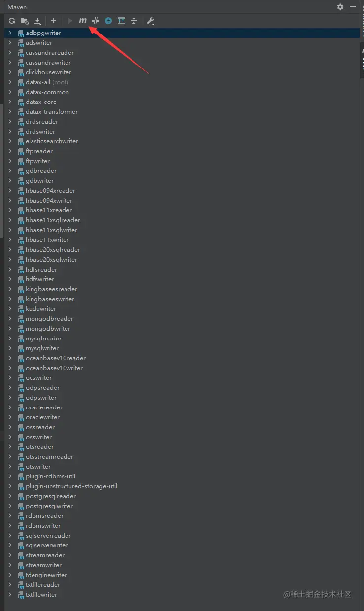Click the hdfsreader module icon
The height and width of the screenshot is (611, 364).
click(x=21, y=270)
